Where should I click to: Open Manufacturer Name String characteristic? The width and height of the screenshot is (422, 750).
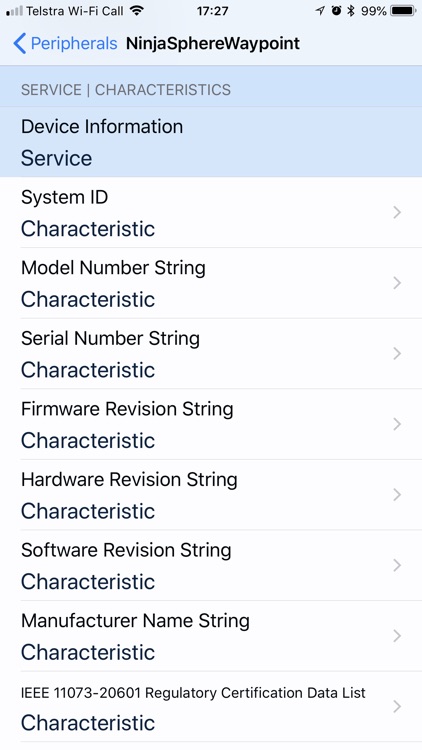pos(211,636)
